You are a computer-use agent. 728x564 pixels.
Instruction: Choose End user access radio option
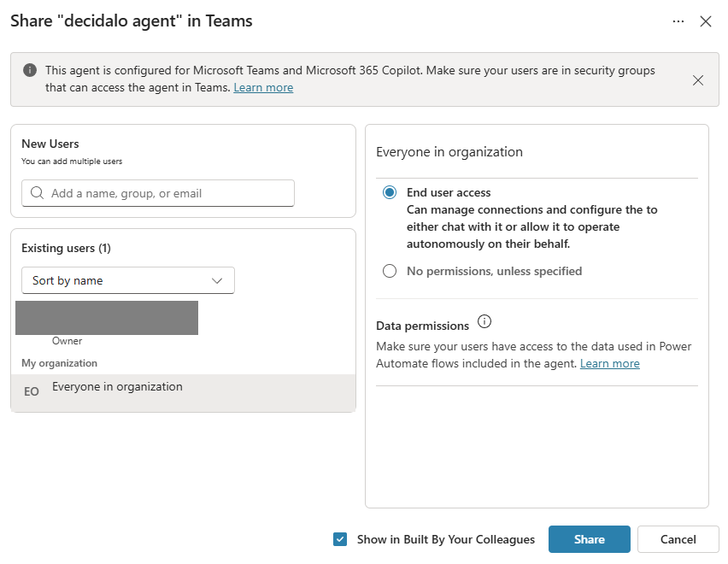pos(389,192)
